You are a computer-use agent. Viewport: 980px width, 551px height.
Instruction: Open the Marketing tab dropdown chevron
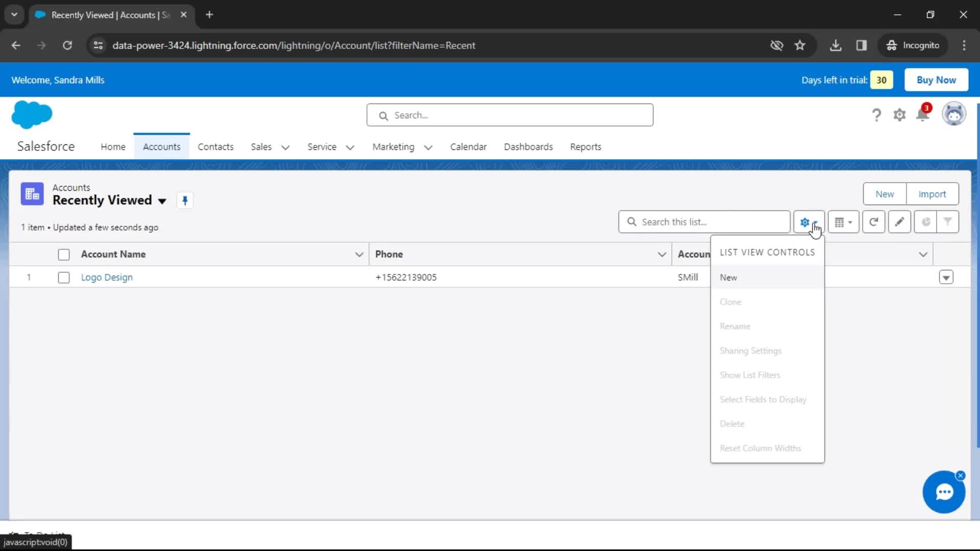[428, 147]
